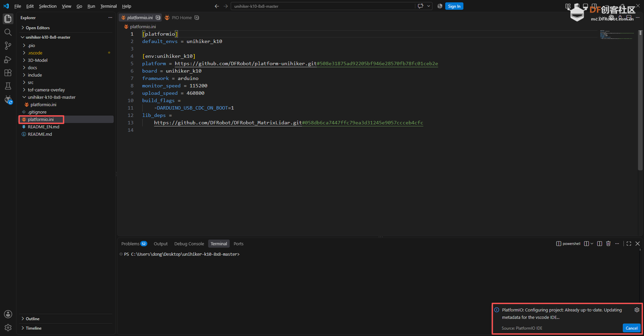The height and width of the screenshot is (336, 644).
Task: Open terminal panel more actions ellipsis
Action: (x=617, y=243)
